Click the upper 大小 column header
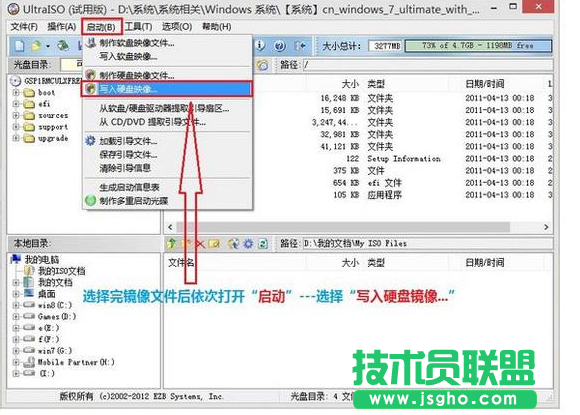Screen dimensions: 580x415 point(350,84)
